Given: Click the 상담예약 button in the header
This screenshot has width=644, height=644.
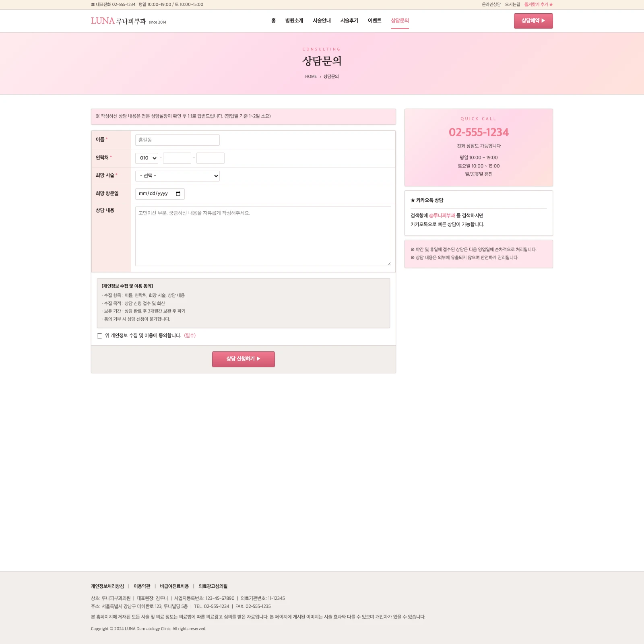Looking at the screenshot, I should coord(533,21).
